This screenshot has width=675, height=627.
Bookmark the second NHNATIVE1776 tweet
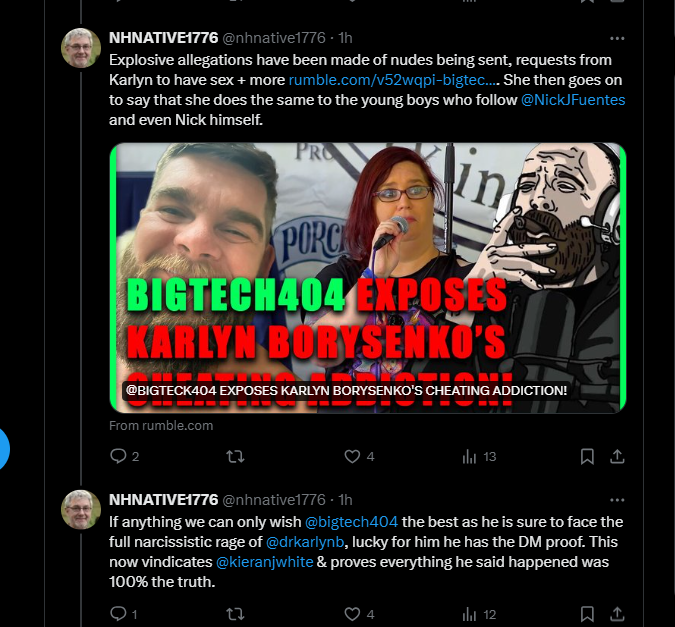tap(587, 614)
